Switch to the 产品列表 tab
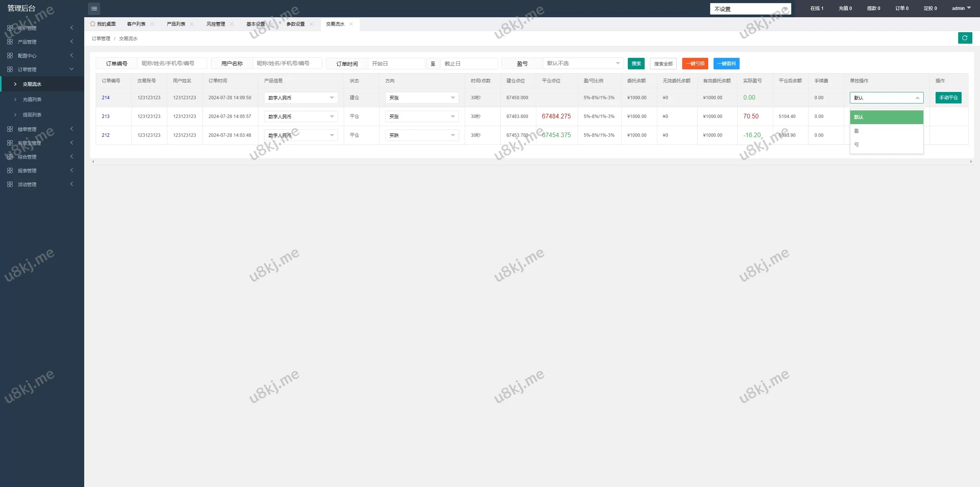This screenshot has height=487, width=980. point(176,24)
